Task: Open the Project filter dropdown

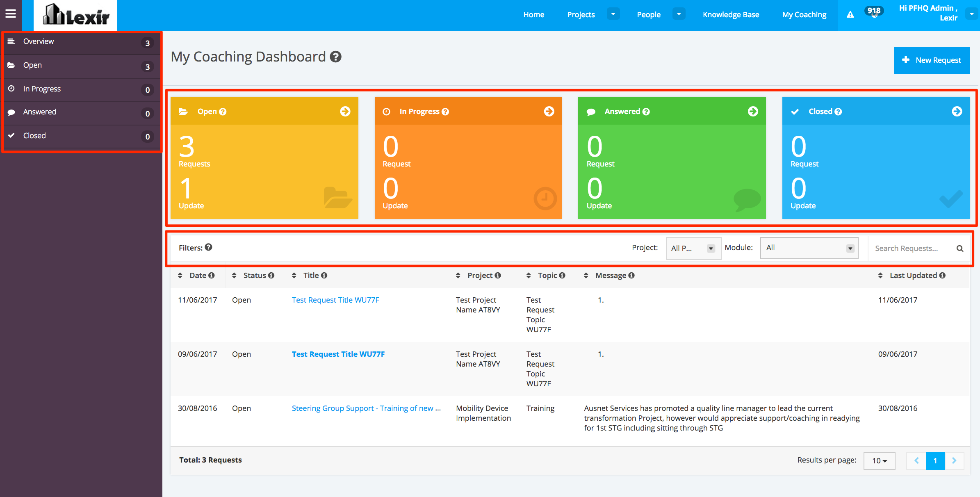Action: click(693, 248)
